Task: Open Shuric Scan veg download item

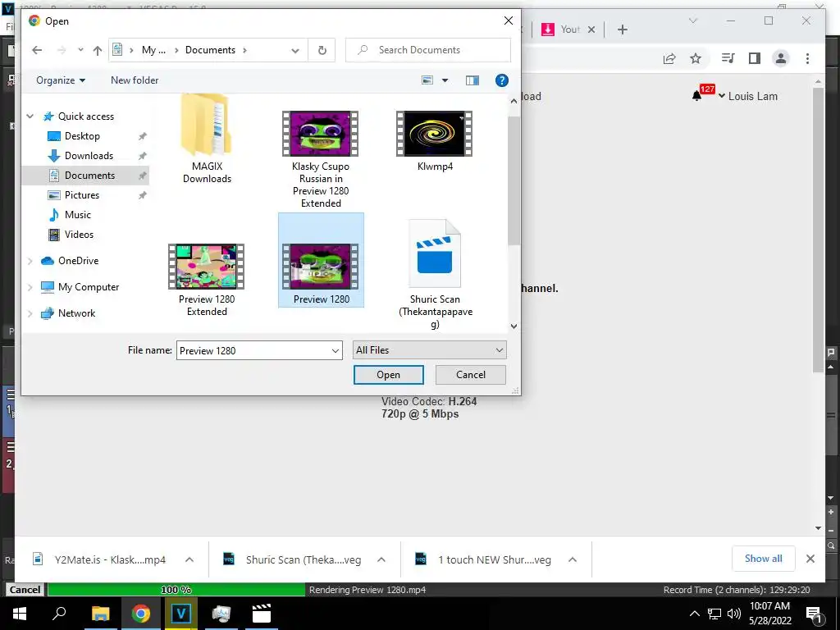Action: point(303,559)
